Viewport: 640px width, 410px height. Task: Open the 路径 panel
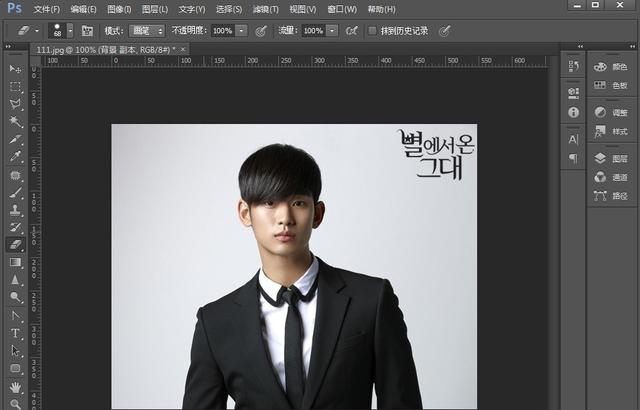[x=611, y=196]
